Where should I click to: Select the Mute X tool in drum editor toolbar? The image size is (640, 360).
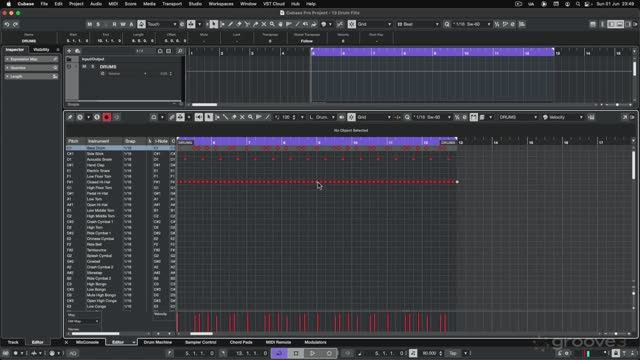(x=242, y=118)
